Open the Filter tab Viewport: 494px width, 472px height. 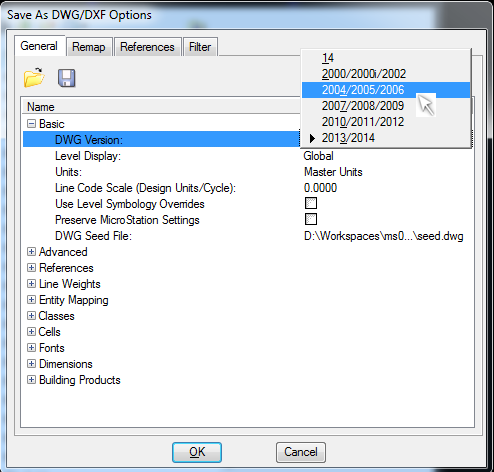click(x=200, y=47)
